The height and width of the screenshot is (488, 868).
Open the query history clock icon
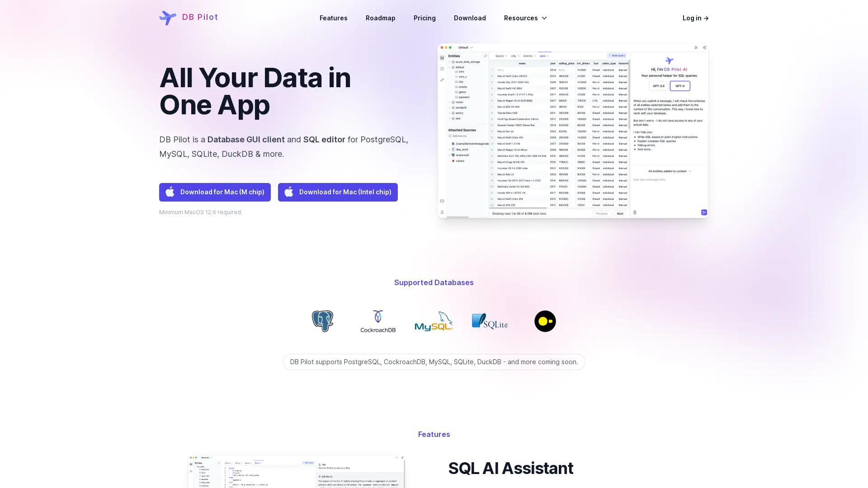click(x=442, y=68)
